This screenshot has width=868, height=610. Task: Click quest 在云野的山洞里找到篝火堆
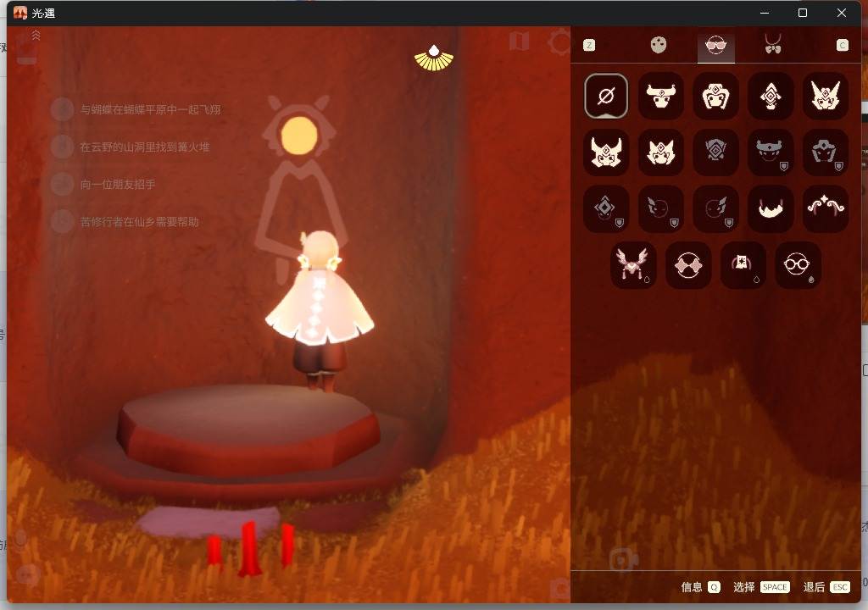click(130, 147)
